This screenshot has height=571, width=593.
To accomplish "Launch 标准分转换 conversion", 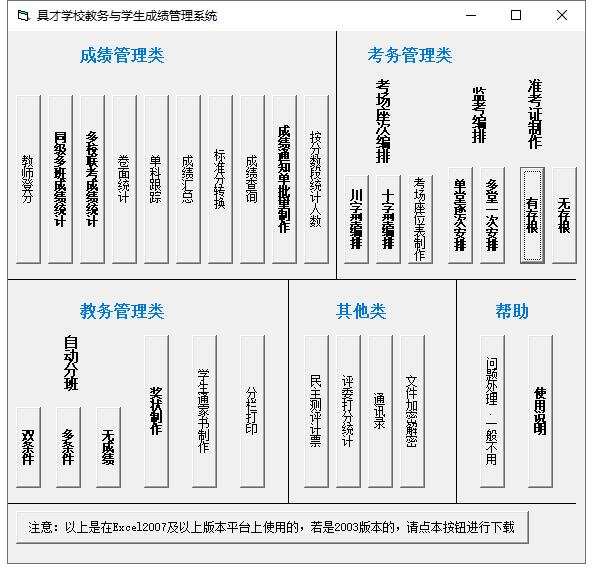I will [220, 179].
